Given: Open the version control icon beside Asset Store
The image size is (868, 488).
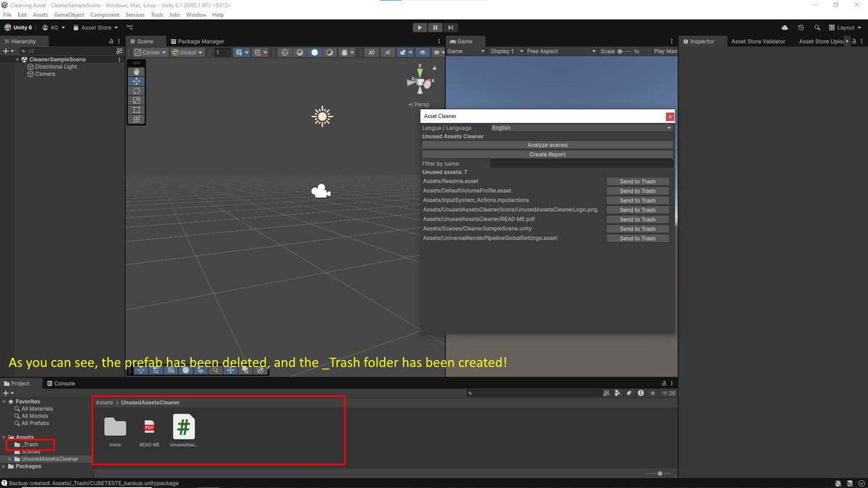Looking at the screenshot, I should click(130, 27).
